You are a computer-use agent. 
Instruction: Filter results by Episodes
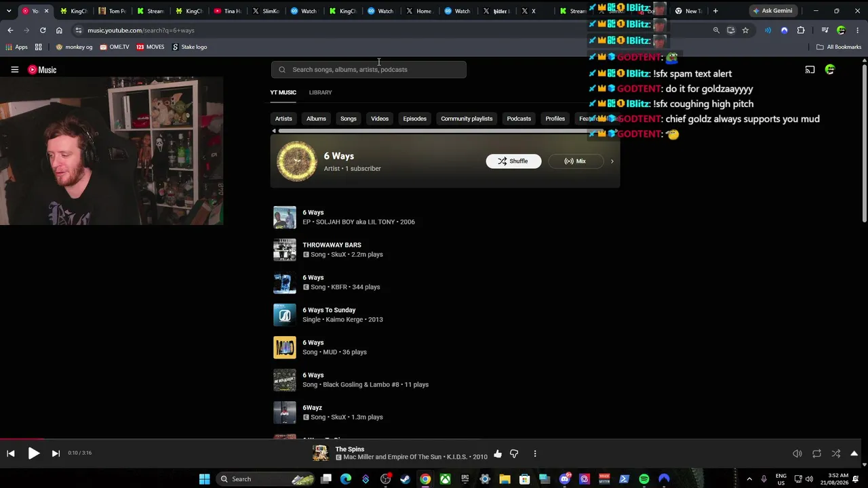(x=415, y=119)
